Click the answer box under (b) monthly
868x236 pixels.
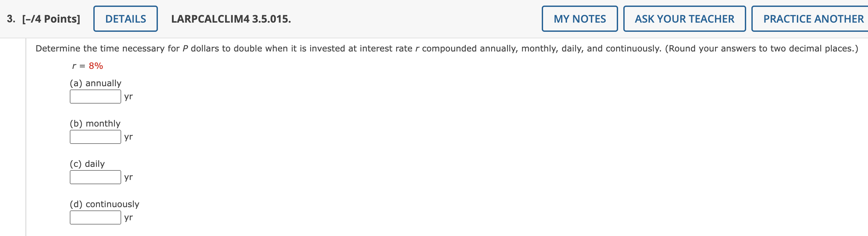95,137
